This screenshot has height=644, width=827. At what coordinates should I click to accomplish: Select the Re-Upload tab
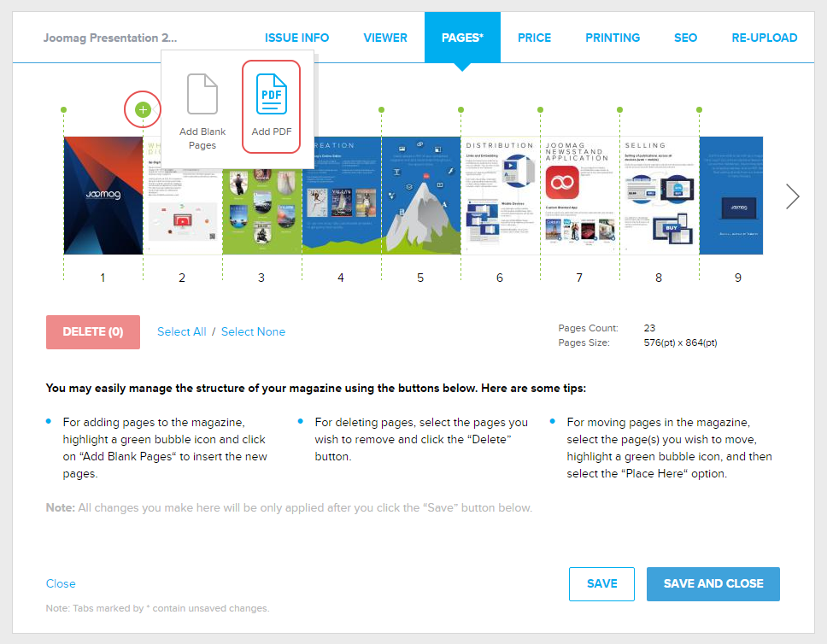point(764,38)
